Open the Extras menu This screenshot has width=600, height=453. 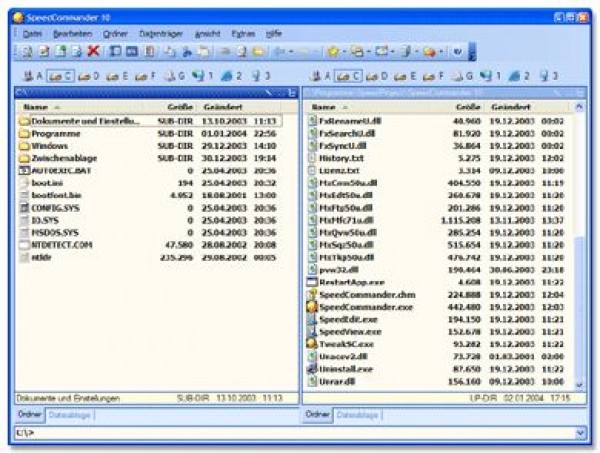(x=243, y=34)
